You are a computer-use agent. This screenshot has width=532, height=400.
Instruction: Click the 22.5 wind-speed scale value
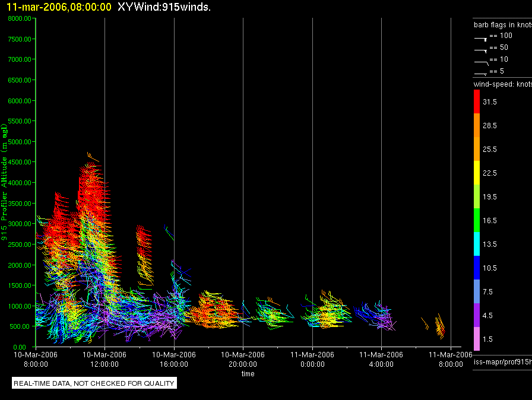[490, 173]
